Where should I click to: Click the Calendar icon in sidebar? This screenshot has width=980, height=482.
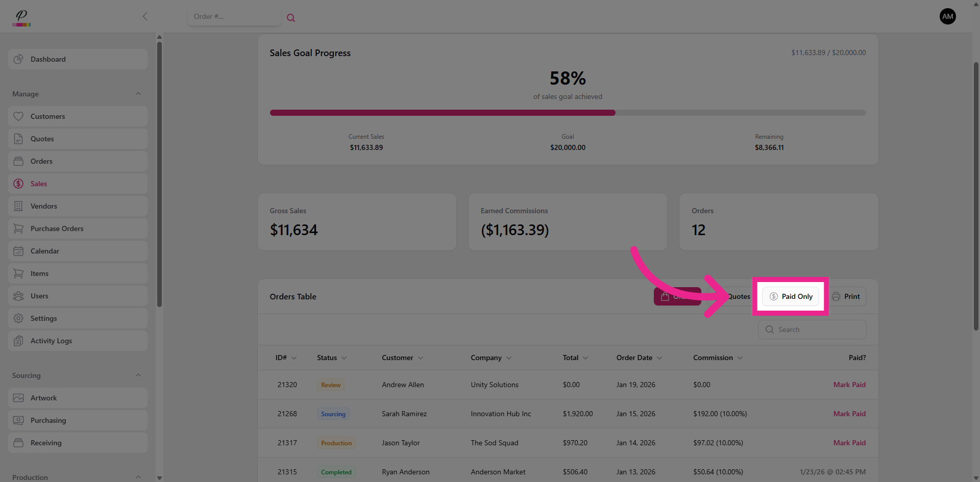[x=18, y=251]
